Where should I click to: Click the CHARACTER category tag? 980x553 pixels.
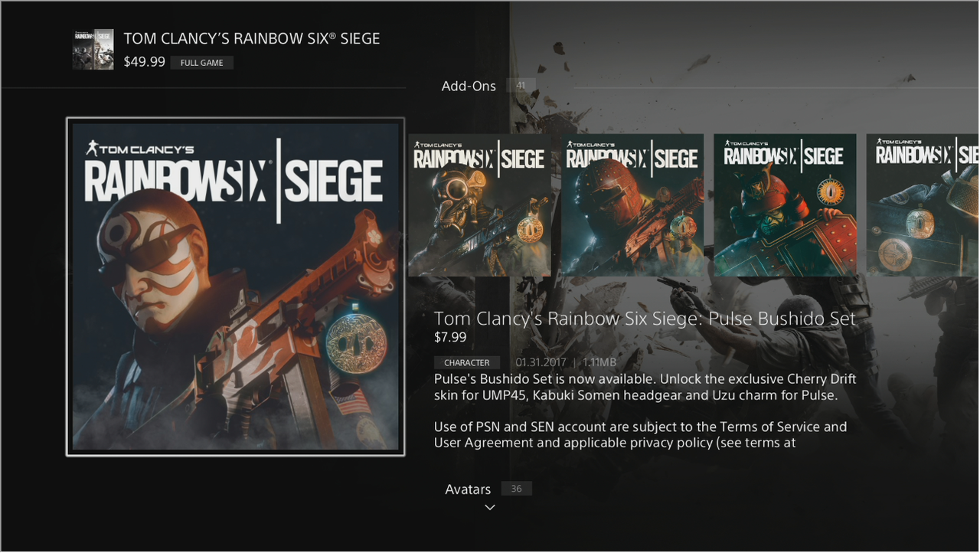click(x=467, y=362)
